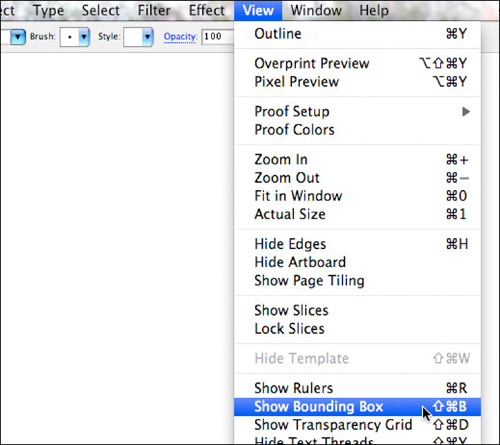
Task: Select Show Slices
Action: tap(357, 310)
